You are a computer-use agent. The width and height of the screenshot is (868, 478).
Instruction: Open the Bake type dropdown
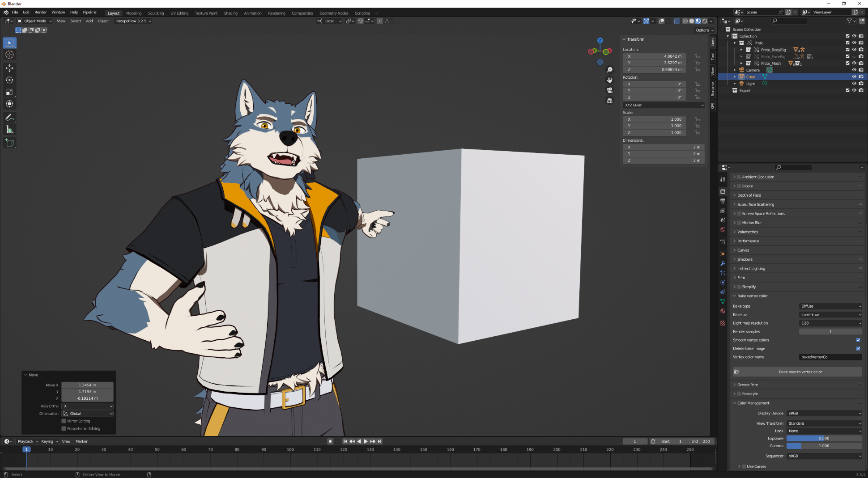(830, 306)
